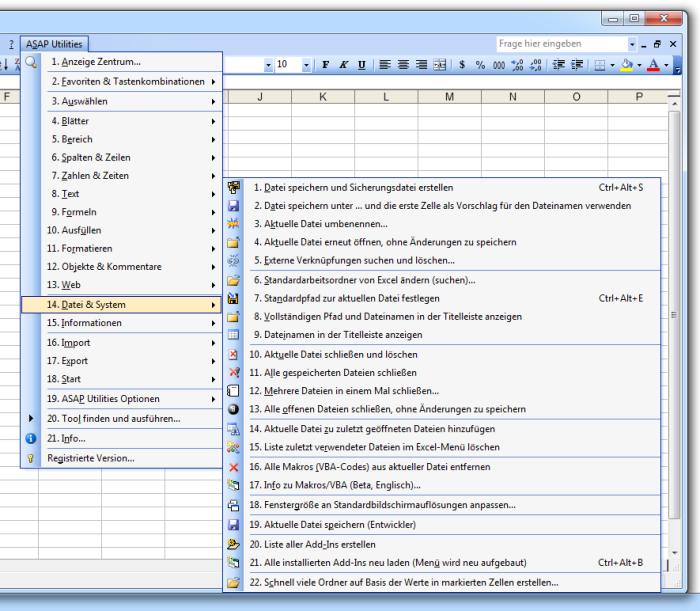Click the Frage hier eingeben field
Image resolution: width=700 pixels, height=611 pixels.
(562, 44)
